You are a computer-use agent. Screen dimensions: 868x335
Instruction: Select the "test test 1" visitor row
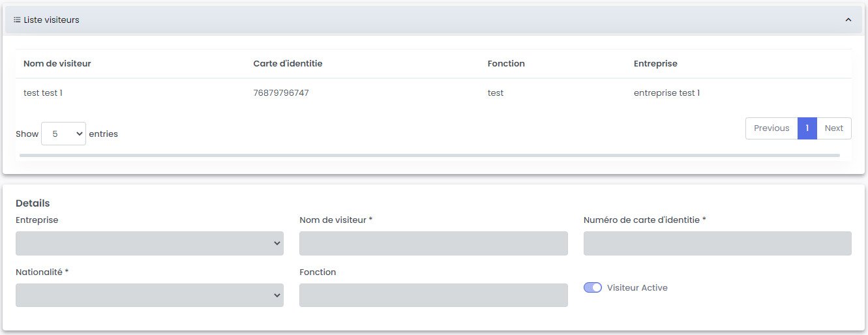click(x=43, y=93)
